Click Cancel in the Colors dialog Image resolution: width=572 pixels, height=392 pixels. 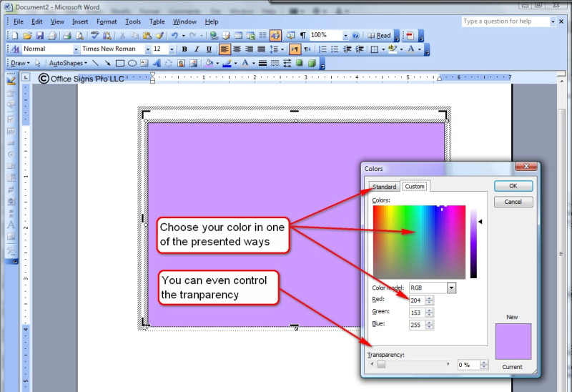point(513,202)
